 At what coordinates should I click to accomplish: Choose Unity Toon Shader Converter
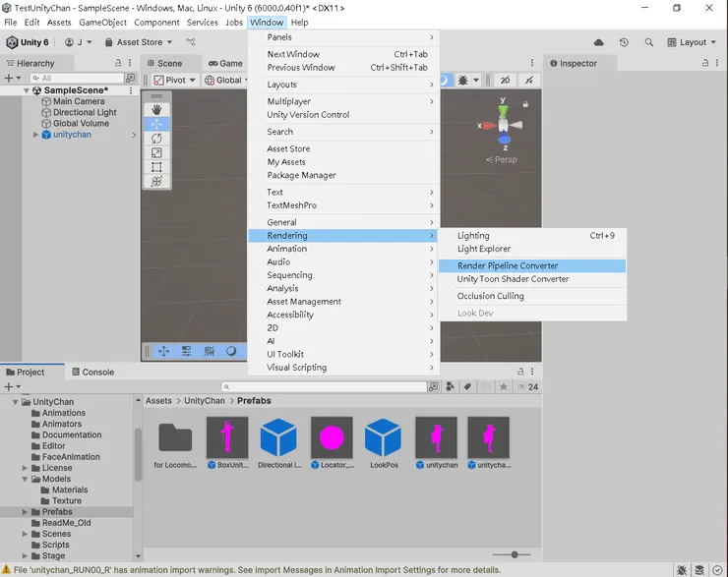(532, 279)
